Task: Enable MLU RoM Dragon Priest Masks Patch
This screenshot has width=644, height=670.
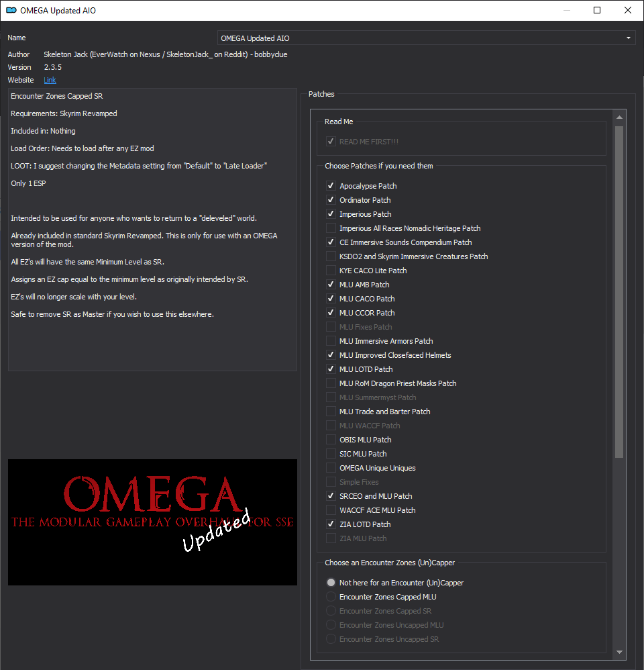Action: coord(331,383)
